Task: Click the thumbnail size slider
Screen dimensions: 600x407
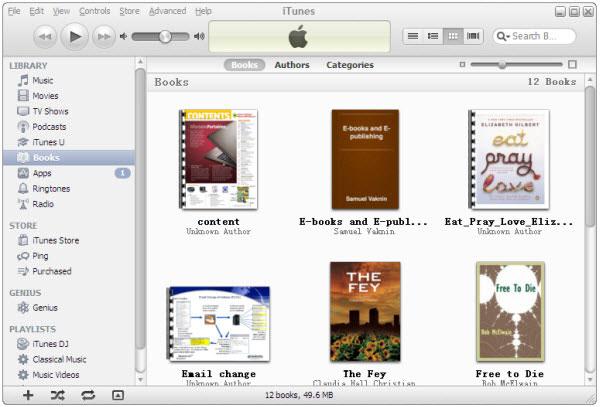Action: click(x=502, y=65)
